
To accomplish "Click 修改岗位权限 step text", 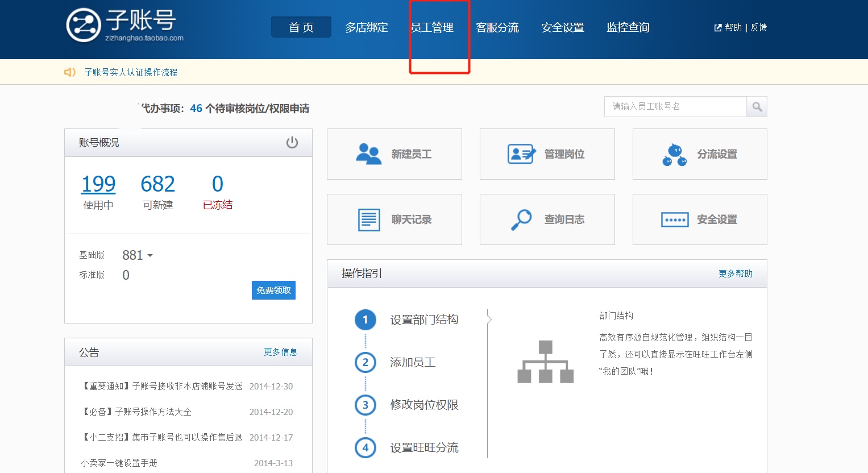I will [424, 405].
